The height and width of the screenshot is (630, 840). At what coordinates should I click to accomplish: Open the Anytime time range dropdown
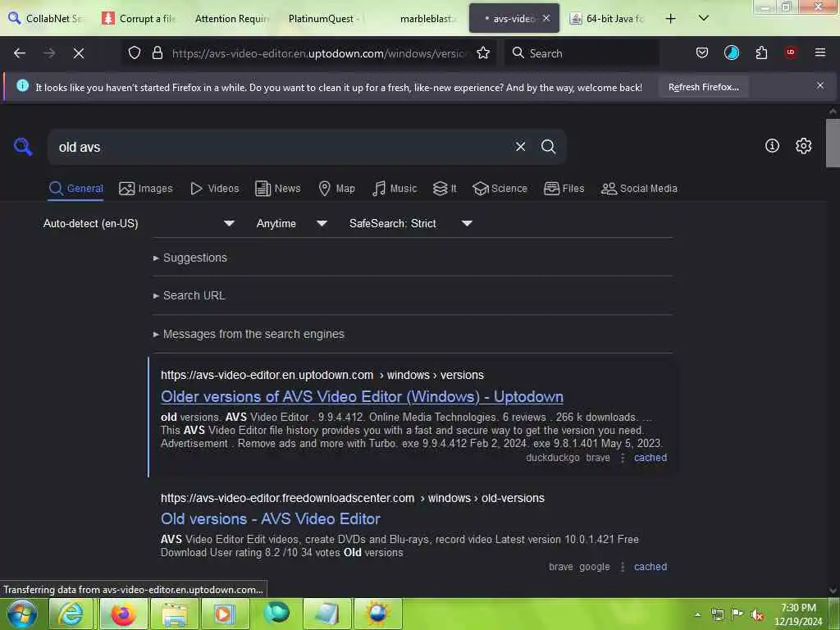[x=291, y=223]
